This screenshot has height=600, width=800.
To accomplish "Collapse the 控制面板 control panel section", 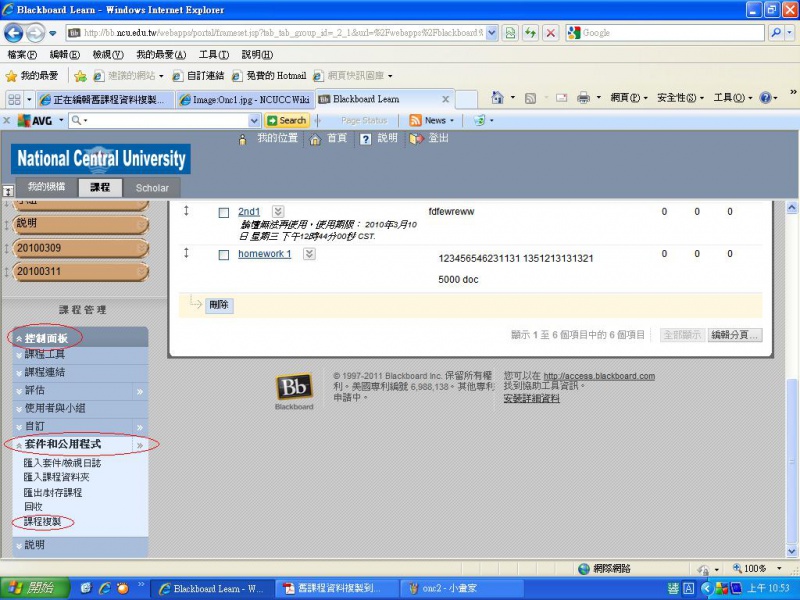I will [x=18, y=338].
